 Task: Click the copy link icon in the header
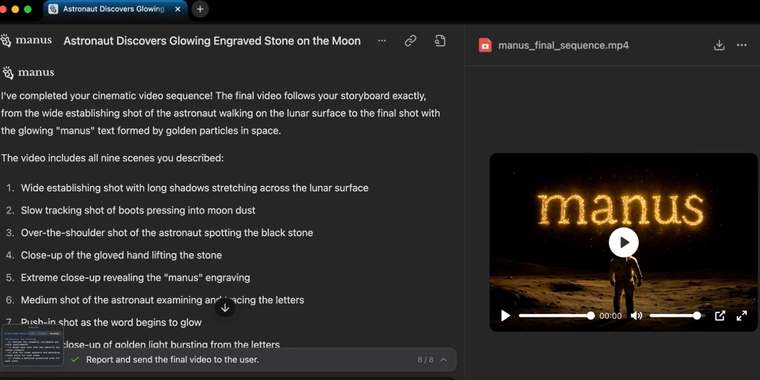coord(411,41)
